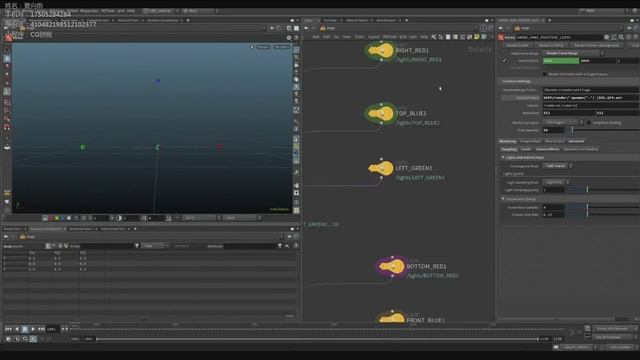Screen dimensions: 640x360
Task: Click the search icon in the spreadsheet toolbar
Action: pyautogui.click(x=287, y=246)
